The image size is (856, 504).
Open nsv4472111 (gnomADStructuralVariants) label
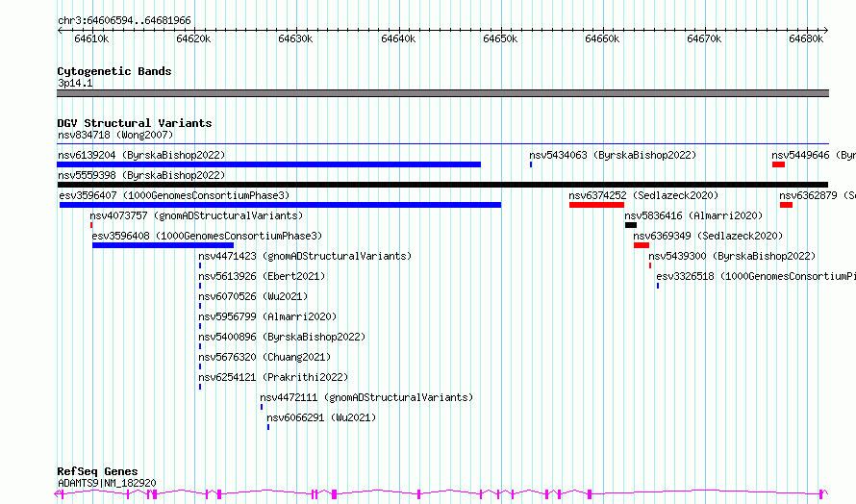pyautogui.click(x=366, y=397)
